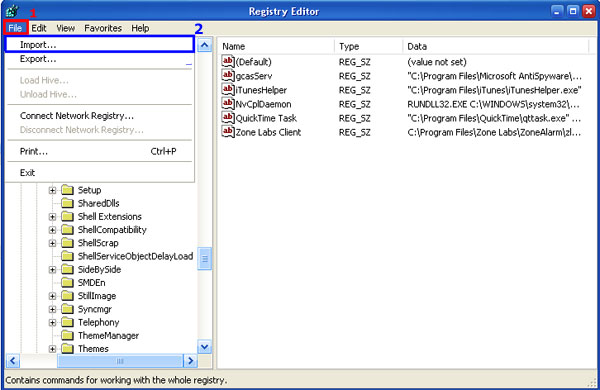600x390 pixels.
Task: Click the ShellScrap folder icon
Action: [x=67, y=243]
